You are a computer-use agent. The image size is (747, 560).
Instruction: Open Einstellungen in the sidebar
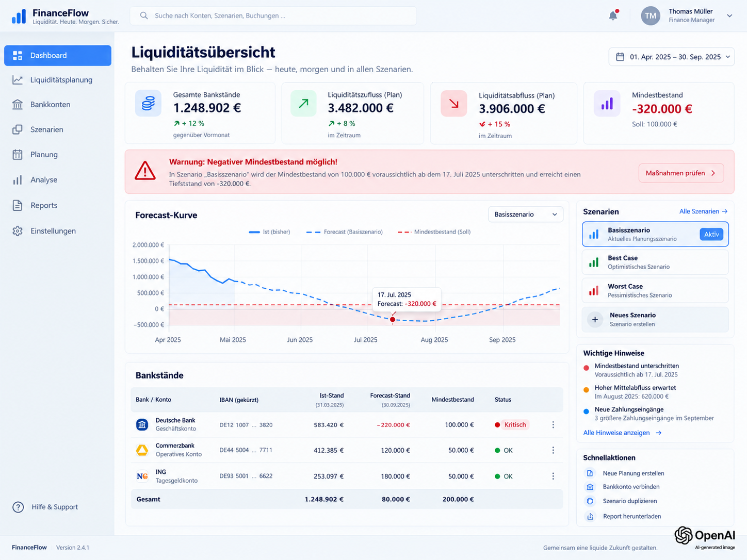tap(58, 231)
